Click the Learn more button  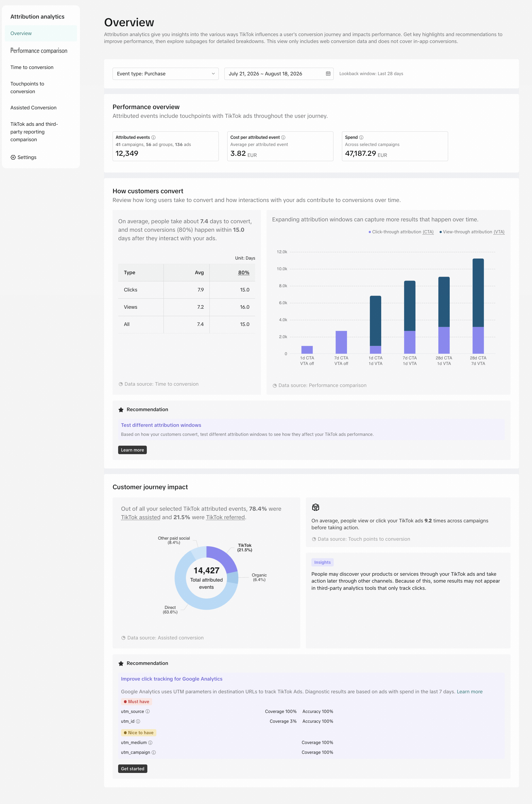132,450
